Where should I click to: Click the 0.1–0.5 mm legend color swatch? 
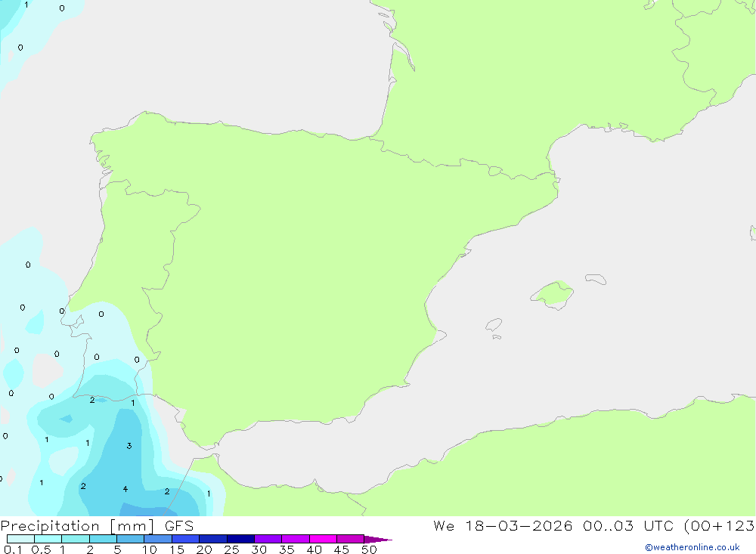tap(20, 539)
